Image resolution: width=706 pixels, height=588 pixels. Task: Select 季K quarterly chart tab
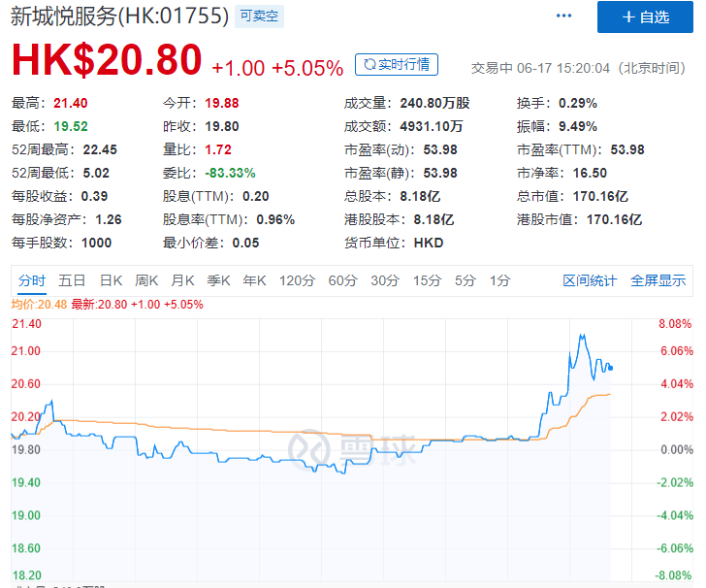[218, 280]
